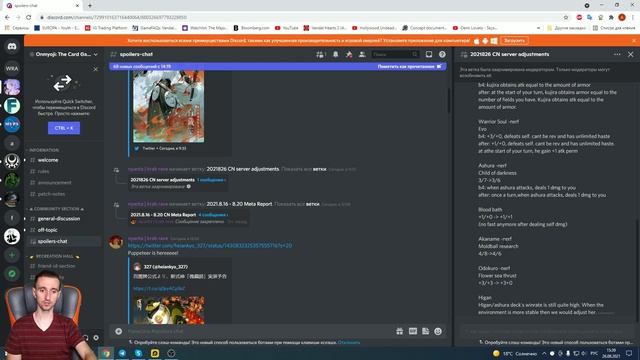Screen dimensions: 640x360
Task: Click the Windows download icon in banner
Action: pos(494,41)
